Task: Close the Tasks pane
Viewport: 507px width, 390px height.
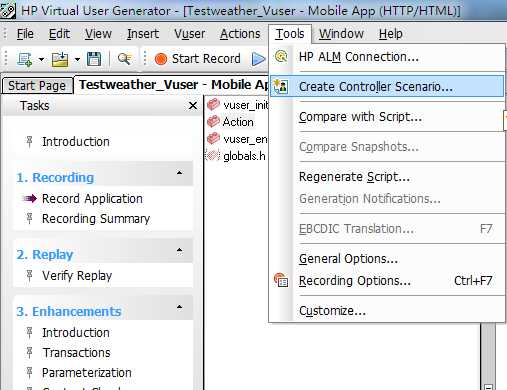Action: click(x=193, y=106)
